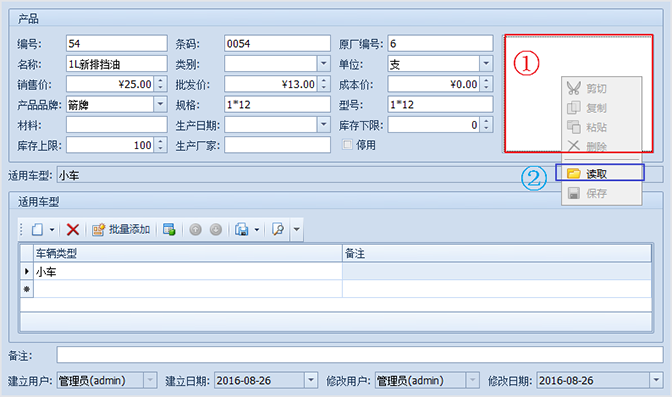Viewport: 672px width, 397px height.
Task: Click the 库存下限 spinner control
Action: [486, 125]
